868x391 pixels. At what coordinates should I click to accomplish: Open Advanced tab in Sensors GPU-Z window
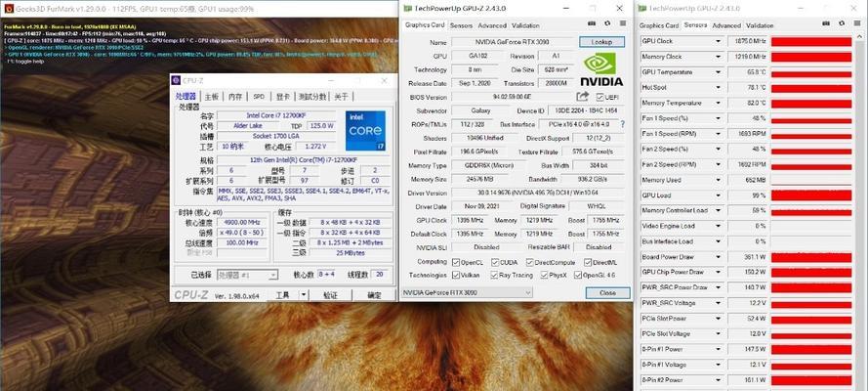click(x=726, y=25)
